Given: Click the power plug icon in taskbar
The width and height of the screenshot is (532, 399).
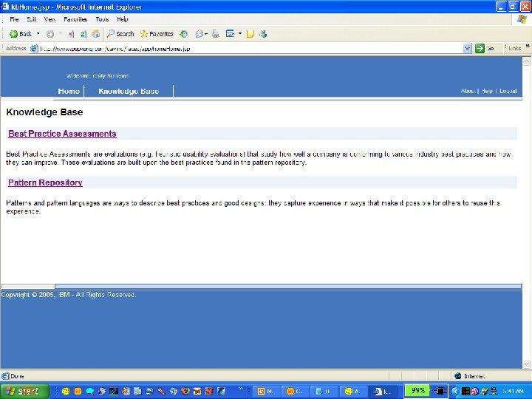Looking at the screenshot, I should 440,391.
